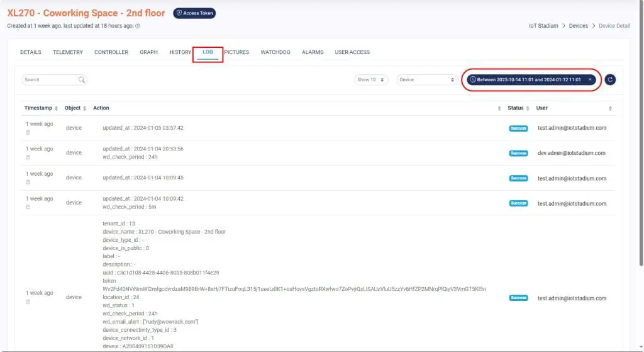Clear the date range filter with X
The width and height of the screenshot is (644, 352).
point(590,80)
